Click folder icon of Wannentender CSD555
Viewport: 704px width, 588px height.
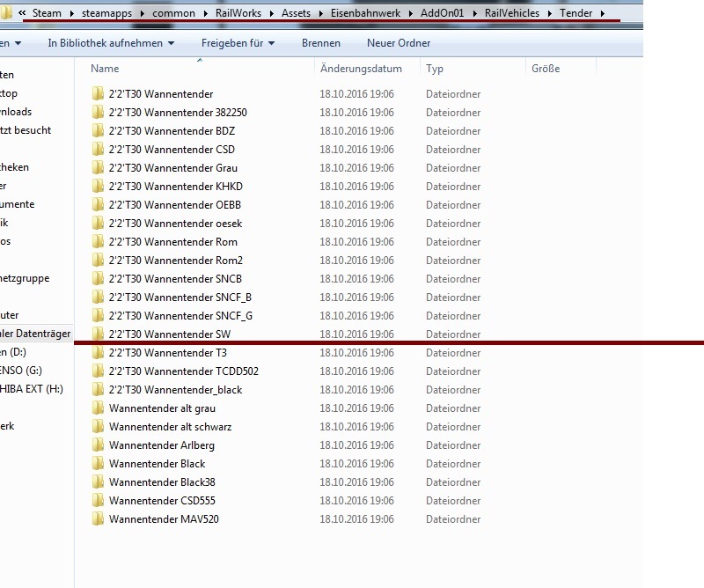click(98, 500)
